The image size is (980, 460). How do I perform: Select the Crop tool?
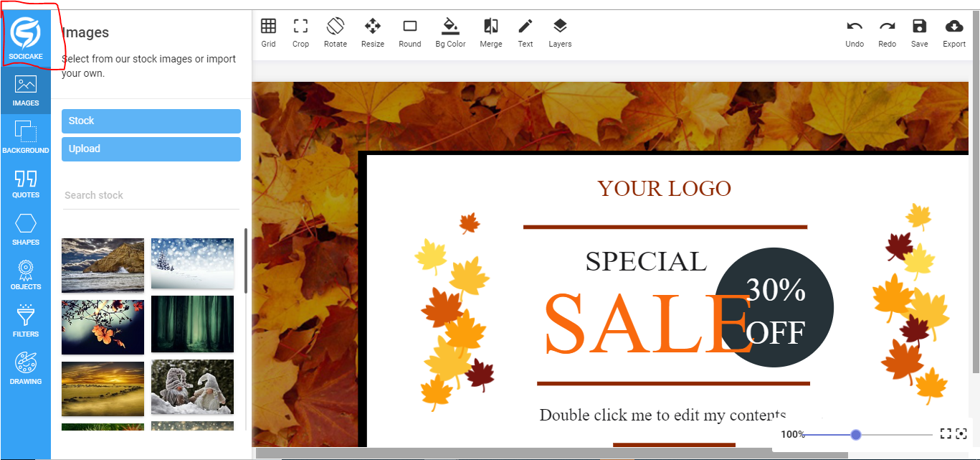(301, 33)
